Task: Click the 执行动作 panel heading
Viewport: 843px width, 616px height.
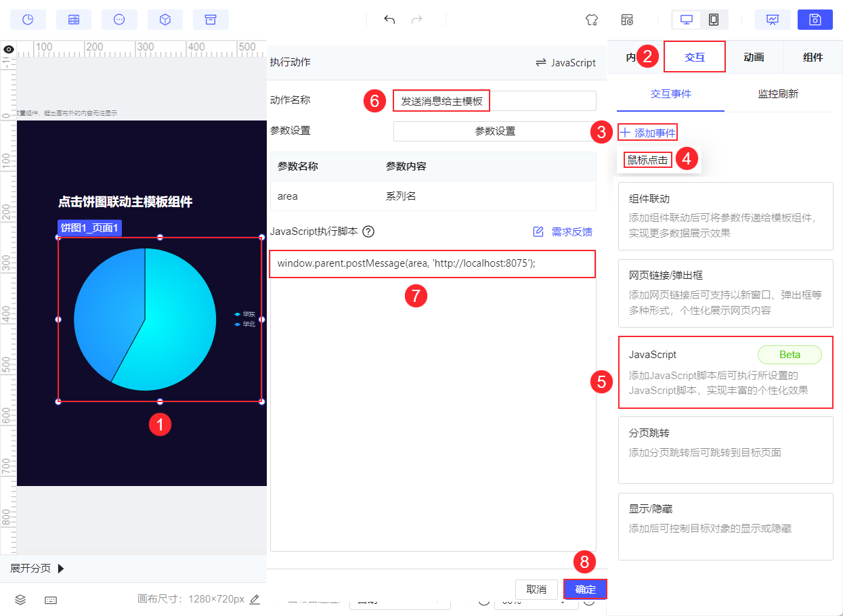Action: tap(290, 62)
